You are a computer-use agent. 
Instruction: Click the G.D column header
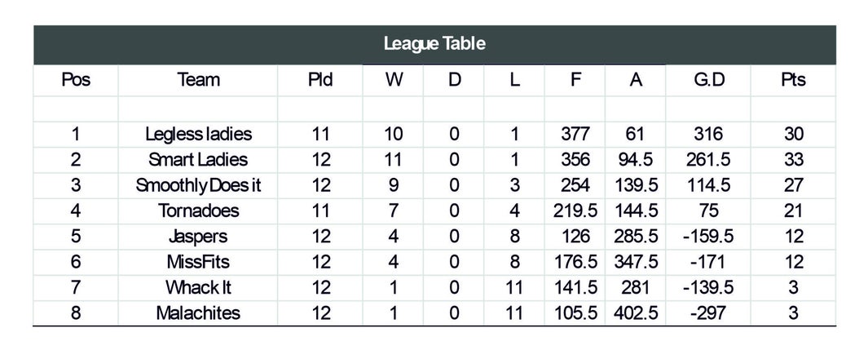point(708,80)
